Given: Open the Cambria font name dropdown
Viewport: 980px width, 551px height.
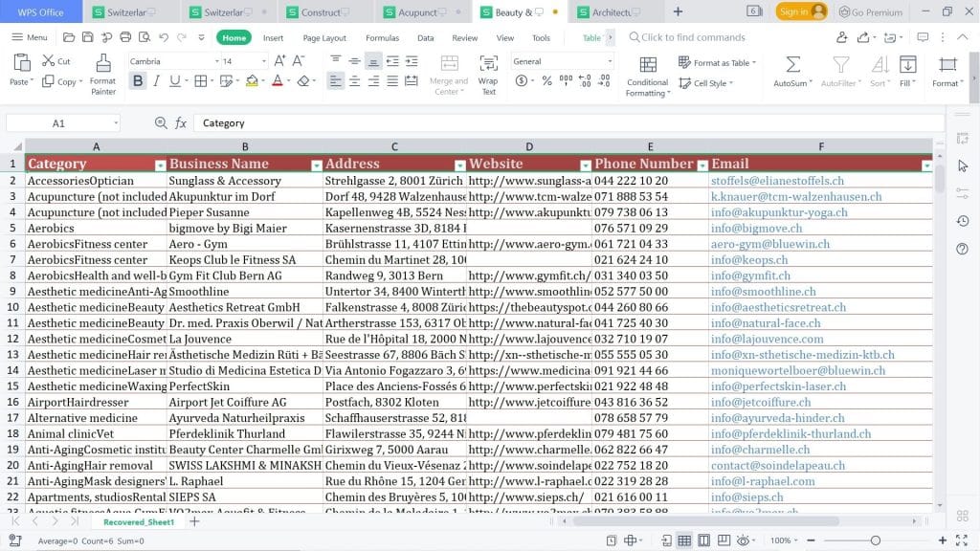Looking at the screenshot, I should pos(217,61).
